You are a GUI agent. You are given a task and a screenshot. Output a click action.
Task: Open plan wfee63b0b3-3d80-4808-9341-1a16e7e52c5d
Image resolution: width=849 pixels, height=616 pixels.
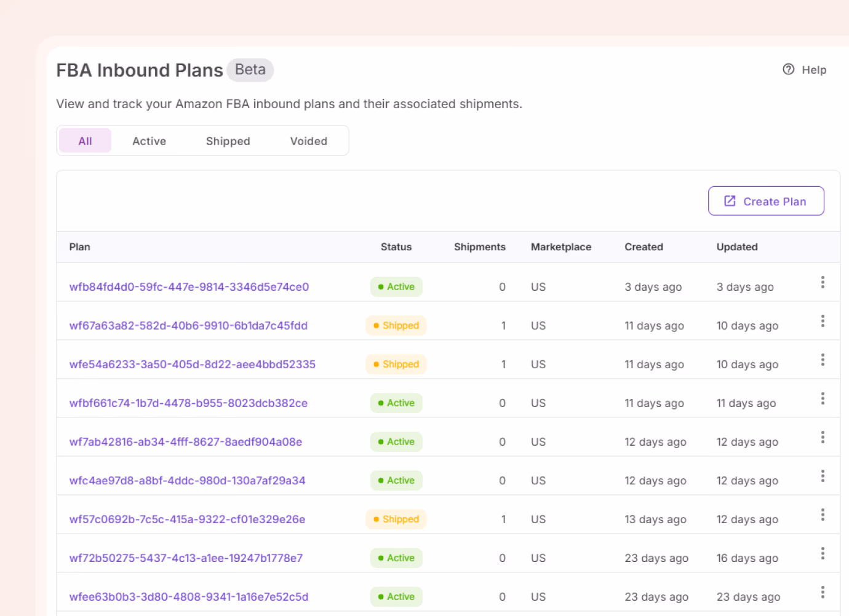(189, 596)
